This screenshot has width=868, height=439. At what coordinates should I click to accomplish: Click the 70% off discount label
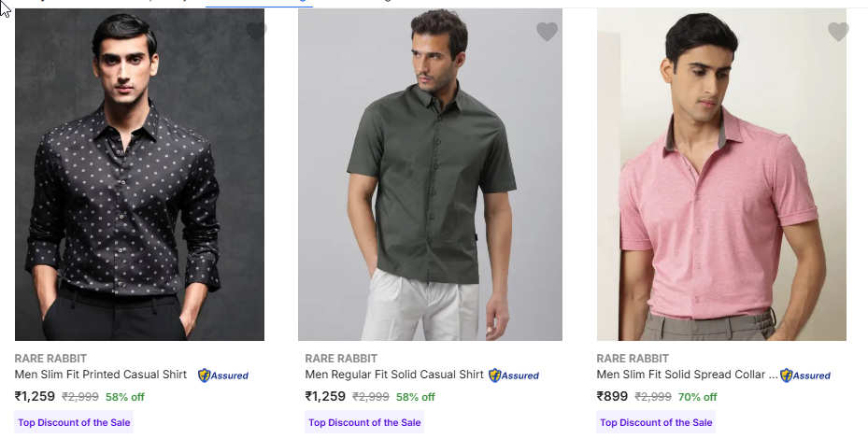tap(697, 397)
